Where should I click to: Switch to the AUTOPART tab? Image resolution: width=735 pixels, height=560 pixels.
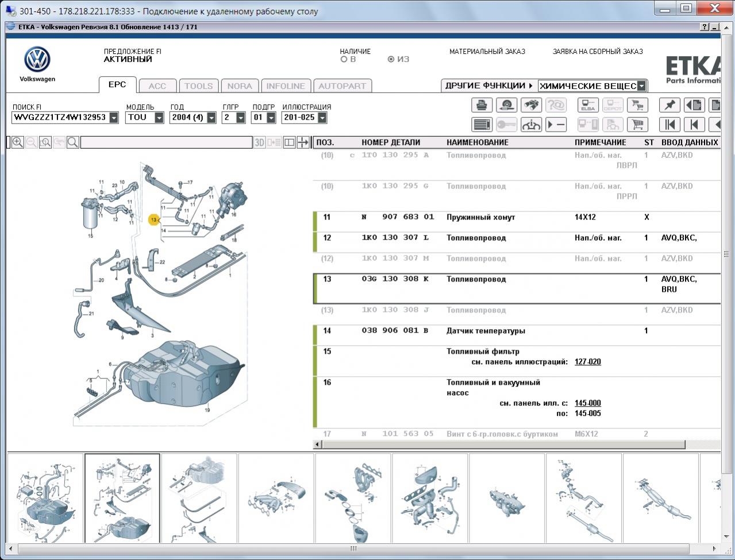click(342, 86)
